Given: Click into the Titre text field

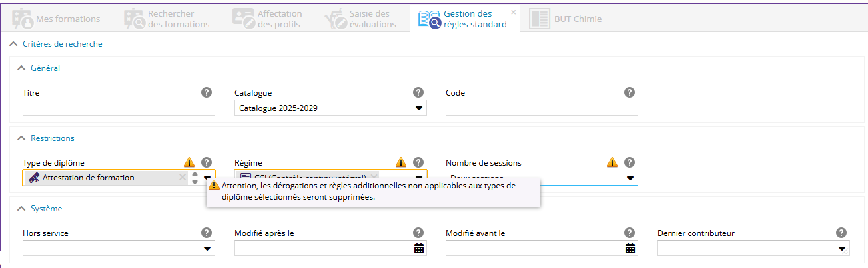Looking at the screenshot, I should pyautogui.click(x=119, y=108).
